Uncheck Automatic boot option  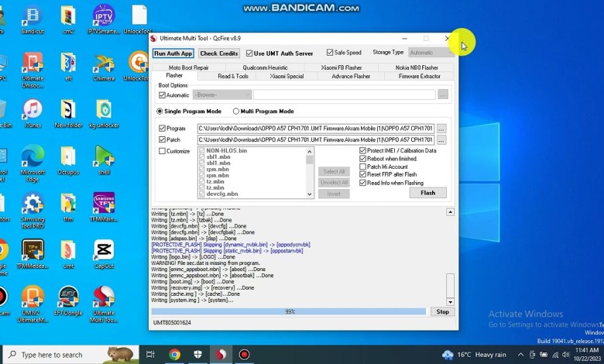coord(162,94)
